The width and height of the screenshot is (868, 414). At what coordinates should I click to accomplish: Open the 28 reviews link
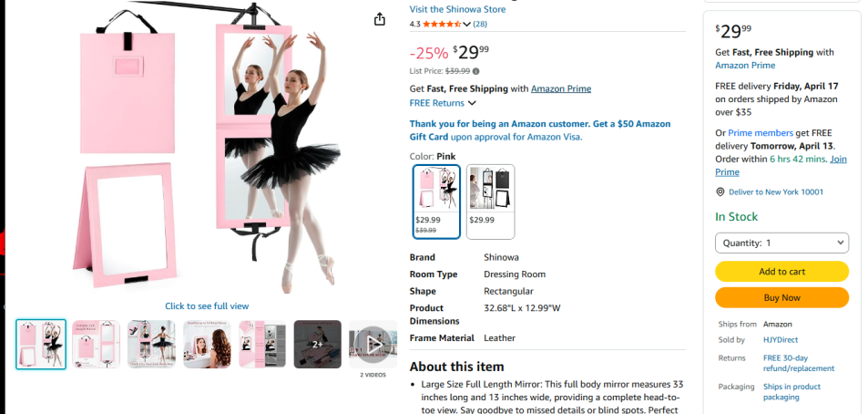(479, 24)
